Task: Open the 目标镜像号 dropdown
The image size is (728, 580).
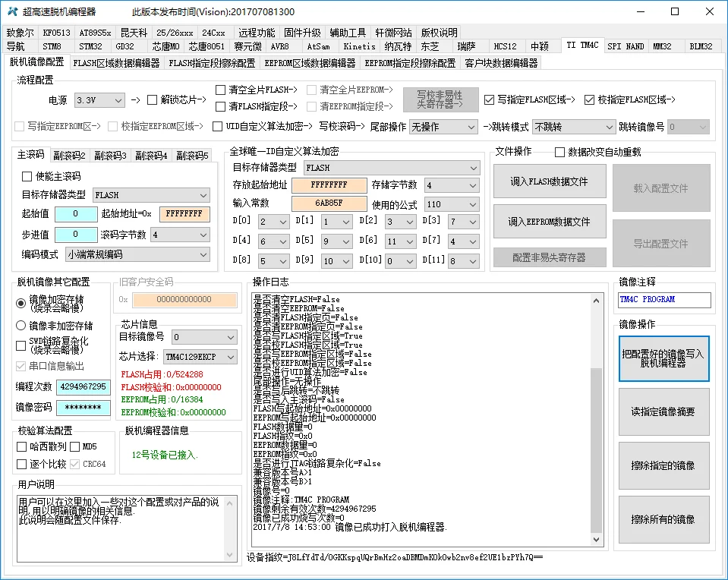Action: pyautogui.click(x=204, y=337)
